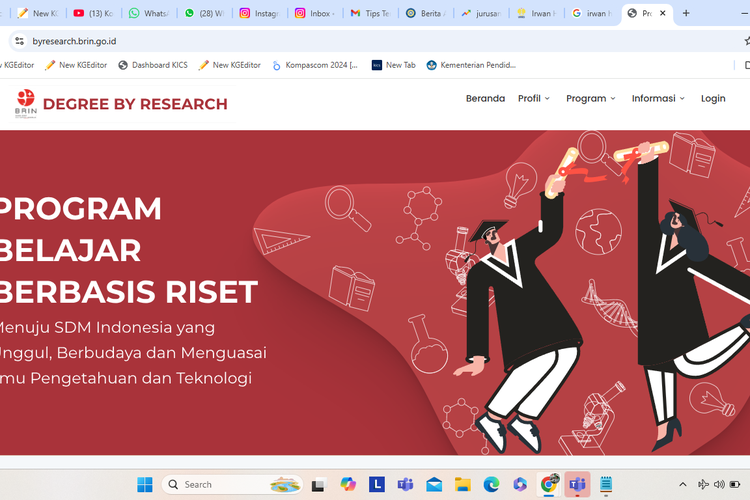The width and height of the screenshot is (750, 500).
Task: Switch to the Instagram browser tab
Action: (x=260, y=14)
